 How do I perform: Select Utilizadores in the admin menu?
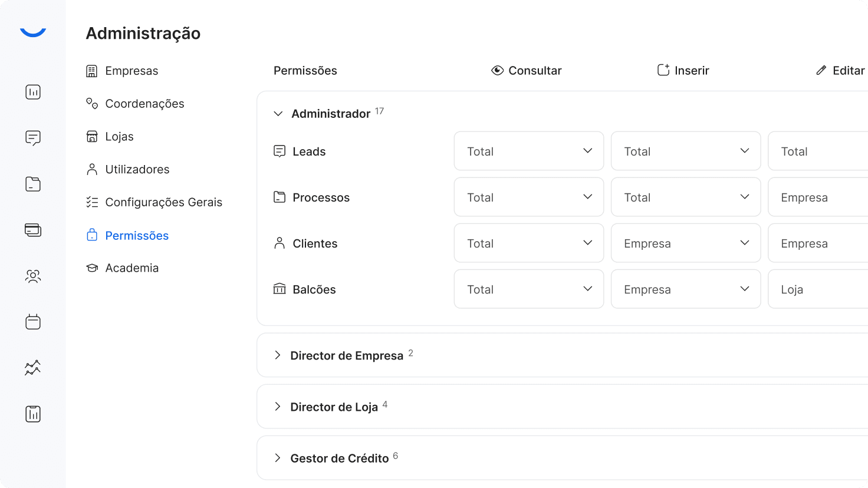tap(137, 170)
